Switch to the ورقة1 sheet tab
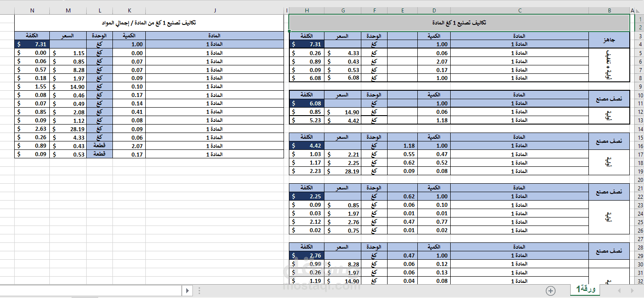 pyautogui.click(x=585, y=290)
